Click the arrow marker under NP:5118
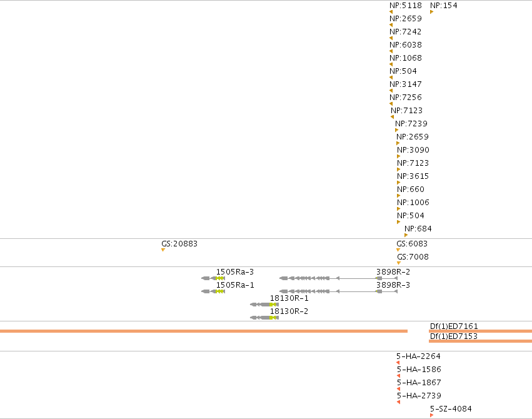 tap(391, 12)
